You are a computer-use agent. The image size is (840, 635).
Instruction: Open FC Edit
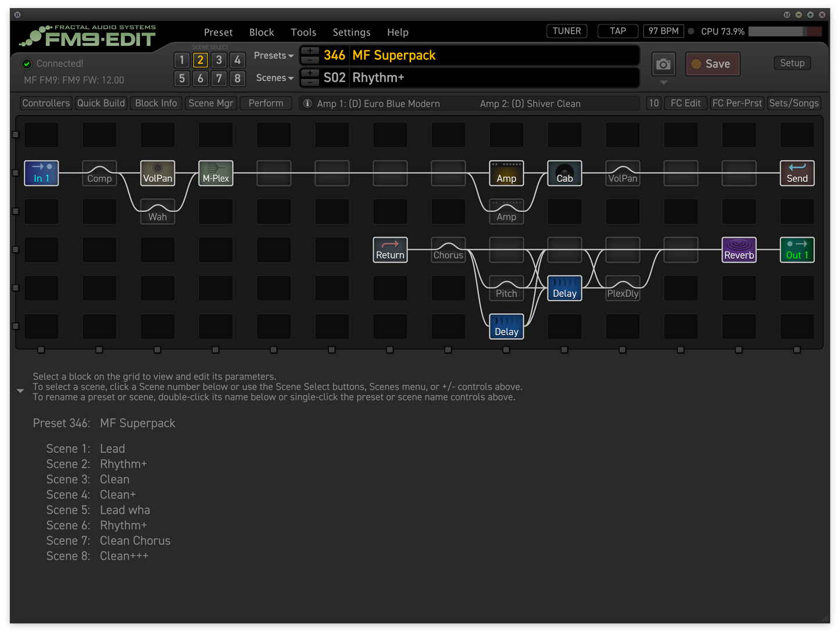(685, 103)
